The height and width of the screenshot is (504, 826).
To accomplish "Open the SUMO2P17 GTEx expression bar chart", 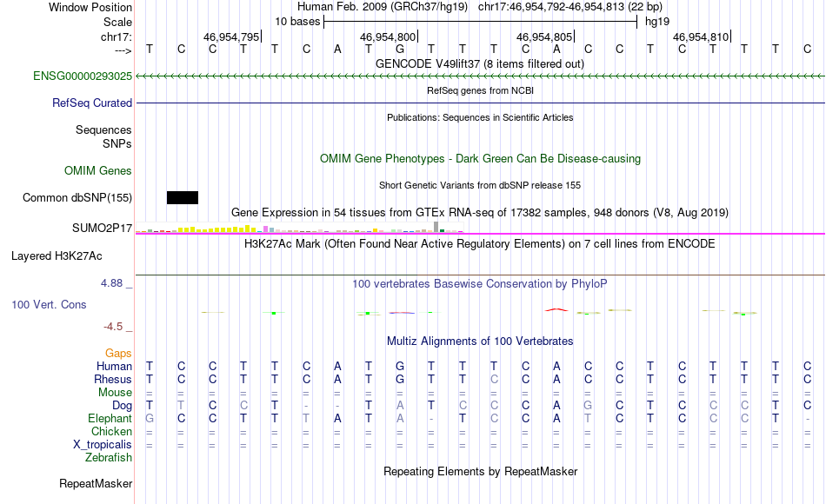I will click(299, 228).
